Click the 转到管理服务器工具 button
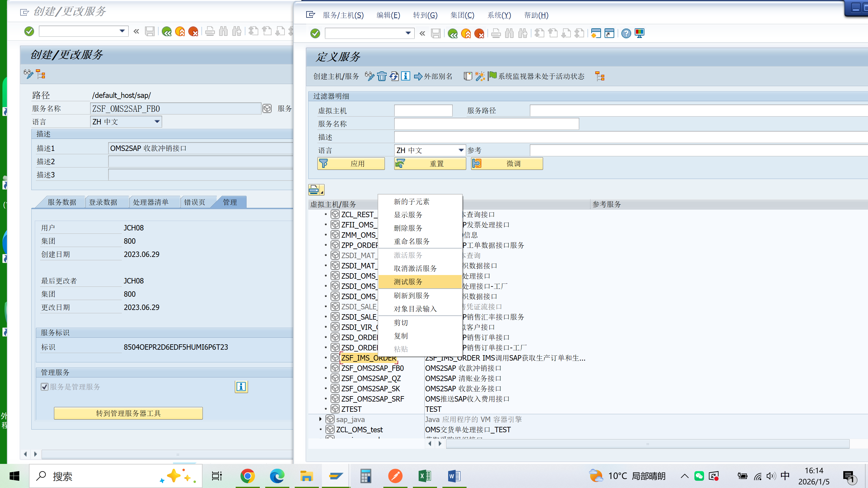 [x=128, y=413]
